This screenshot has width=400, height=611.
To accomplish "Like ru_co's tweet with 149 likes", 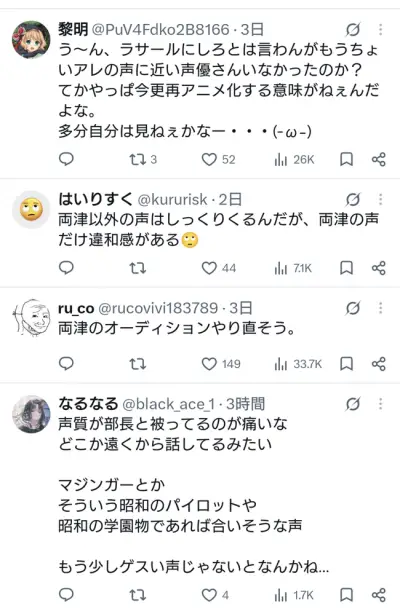I will [x=221, y=364].
